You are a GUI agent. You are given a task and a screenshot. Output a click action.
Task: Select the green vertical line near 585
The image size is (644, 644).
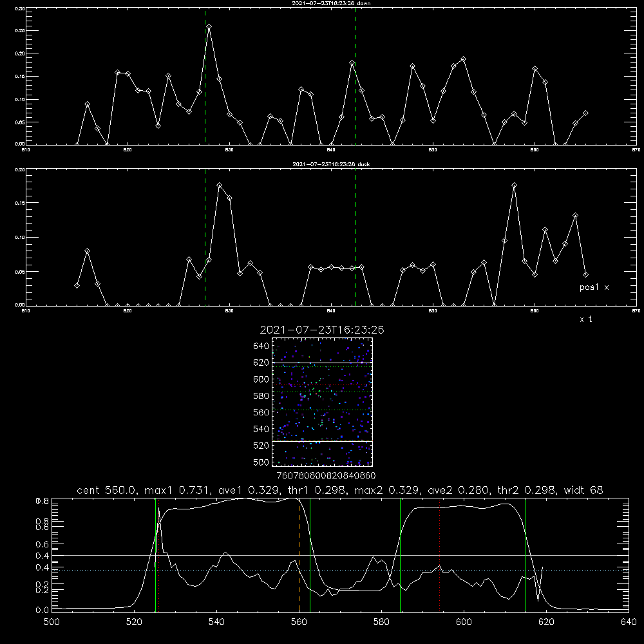(400, 554)
